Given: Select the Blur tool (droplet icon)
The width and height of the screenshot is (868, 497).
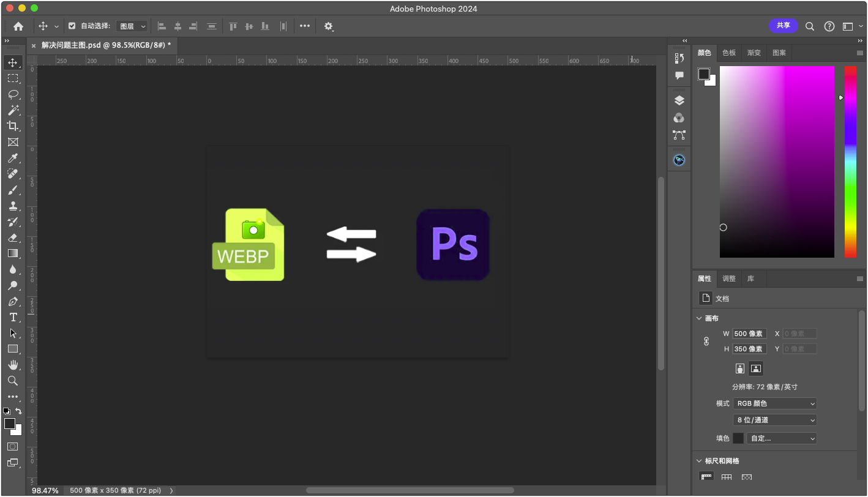Looking at the screenshot, I should 13,269.
